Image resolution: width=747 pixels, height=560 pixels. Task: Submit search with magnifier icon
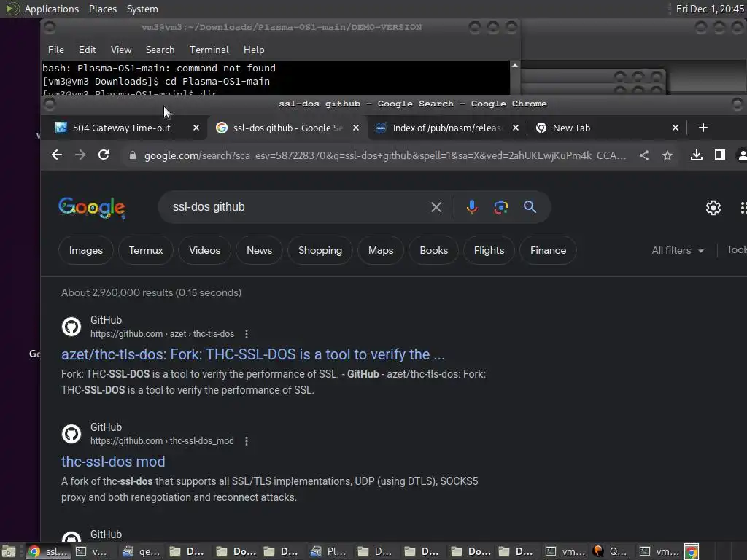pyautogui.click(x=530, y=206)
